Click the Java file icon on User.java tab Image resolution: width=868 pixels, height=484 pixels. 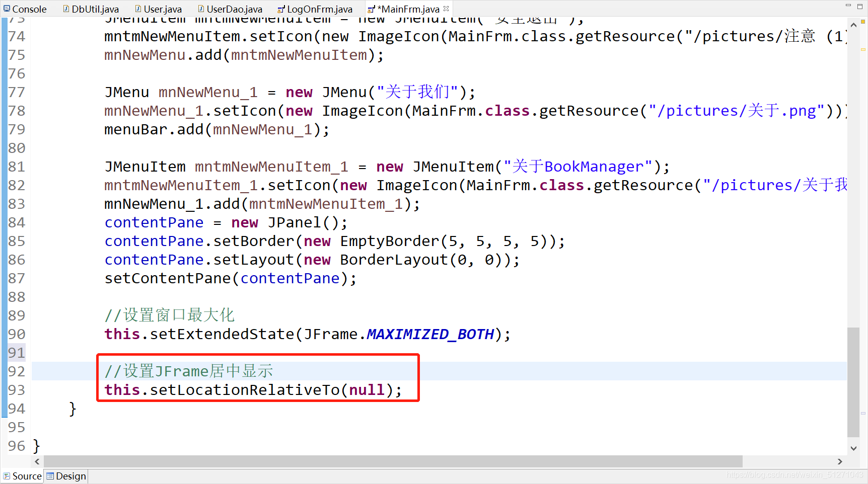pyautogui.click(x=137, y=9)
